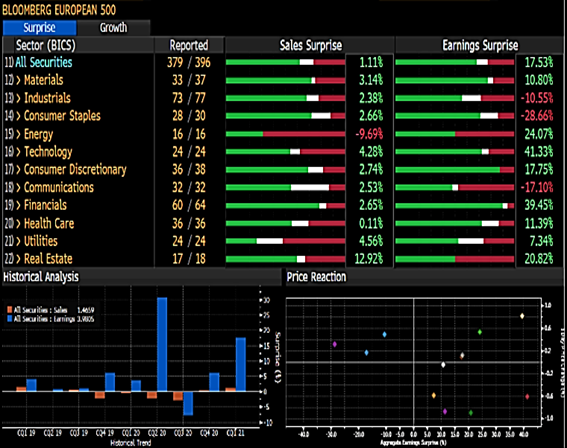
Task: Select the Materials 33 / 37 count
Action: coord(189,80)
